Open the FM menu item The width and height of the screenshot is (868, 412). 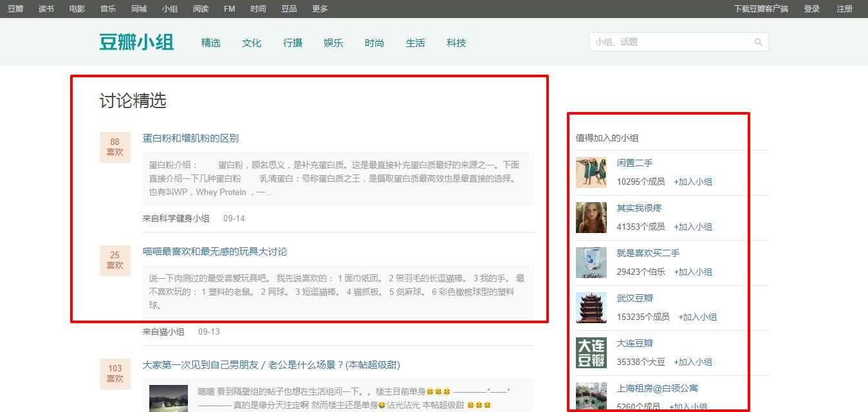[228, 9]
